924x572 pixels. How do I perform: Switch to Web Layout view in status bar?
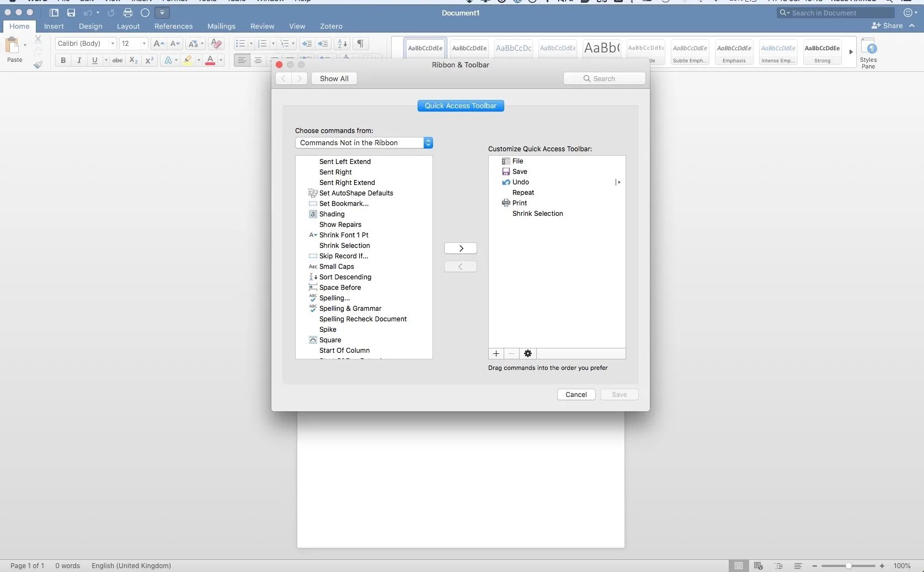click(758, 566)
